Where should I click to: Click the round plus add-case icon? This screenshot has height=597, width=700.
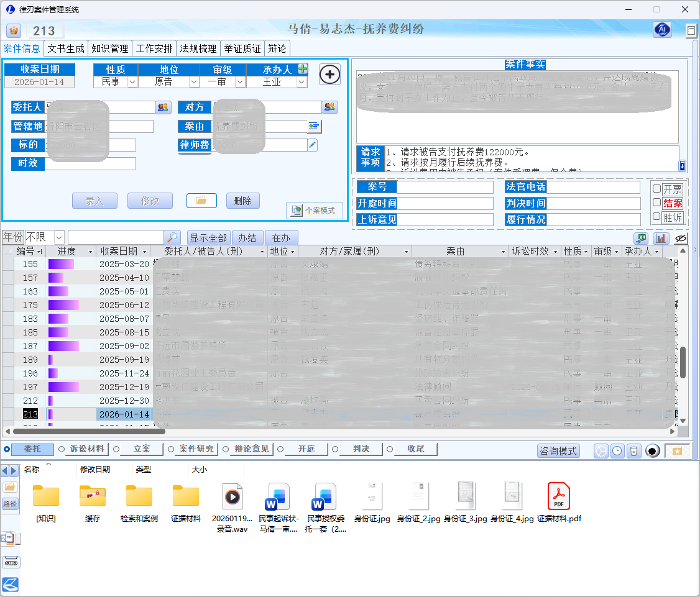tap(329, 75)
